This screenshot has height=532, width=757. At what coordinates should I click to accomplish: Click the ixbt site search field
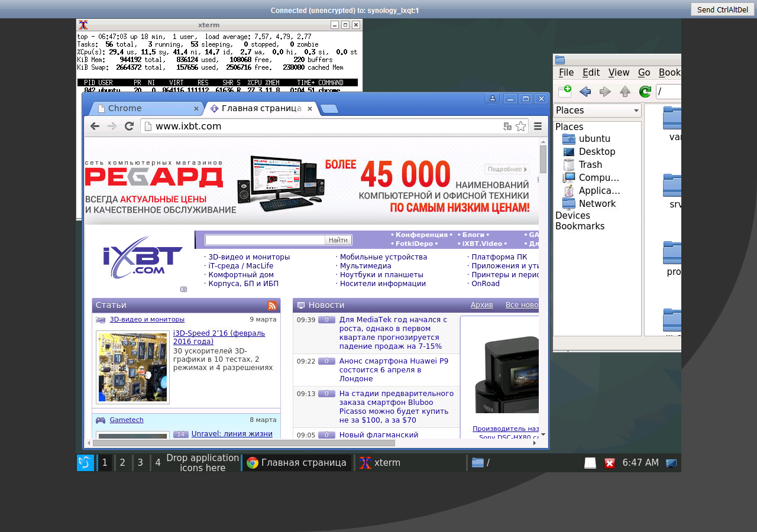[265, 240]
